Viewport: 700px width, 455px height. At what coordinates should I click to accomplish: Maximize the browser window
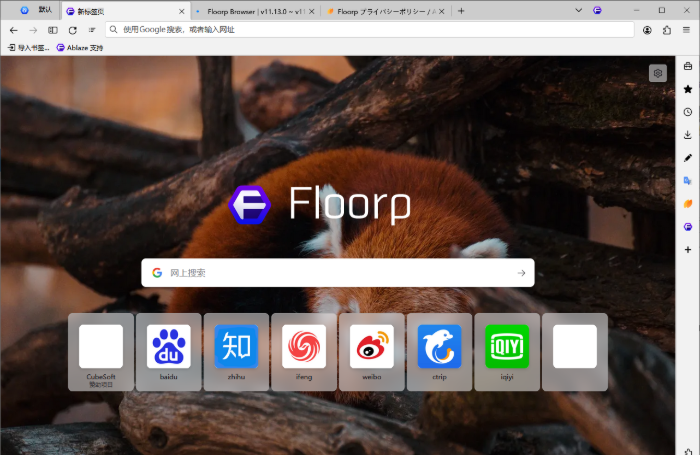point(662,10)
